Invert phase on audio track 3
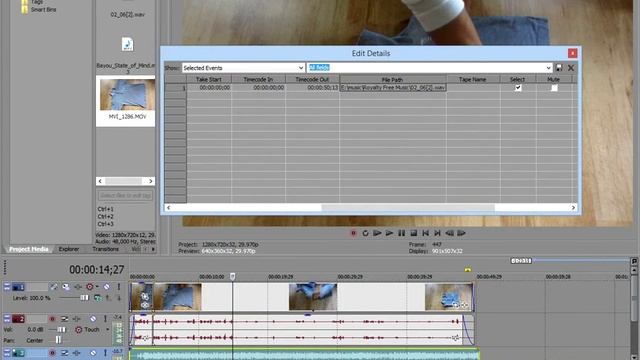The image size is (640, 360). coord(64,353)
